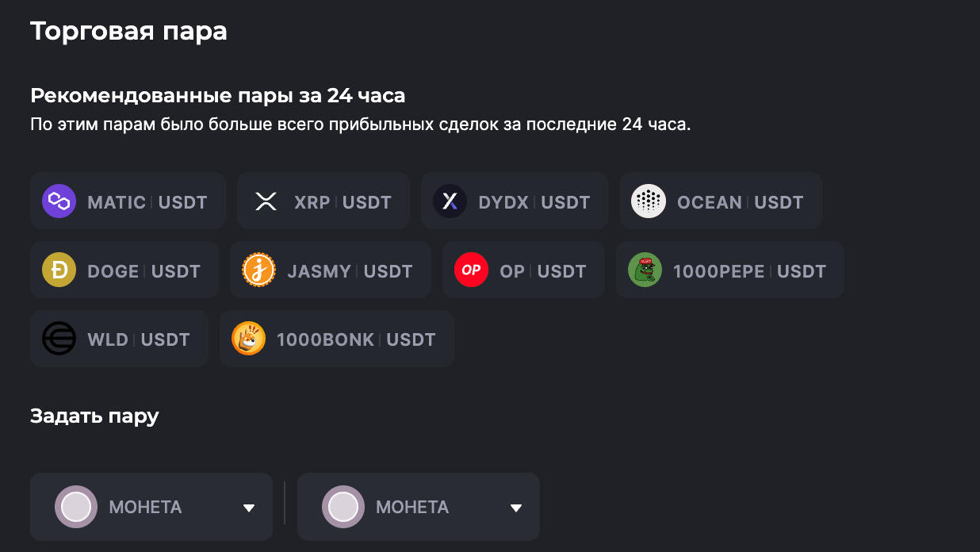
Task: Select the OP | USDT pair
Action: (x=523, y=270)
